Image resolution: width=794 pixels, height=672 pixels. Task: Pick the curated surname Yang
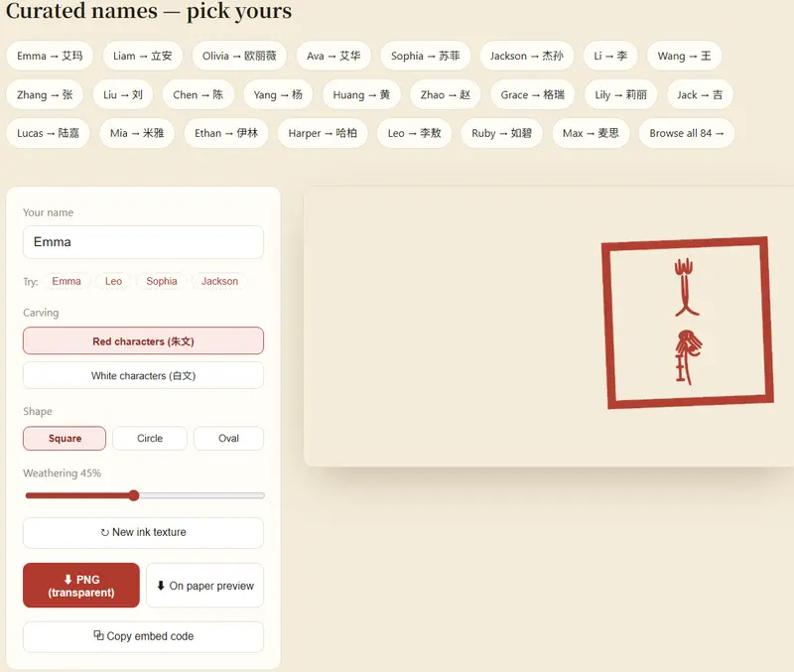[x=278, y=94]
